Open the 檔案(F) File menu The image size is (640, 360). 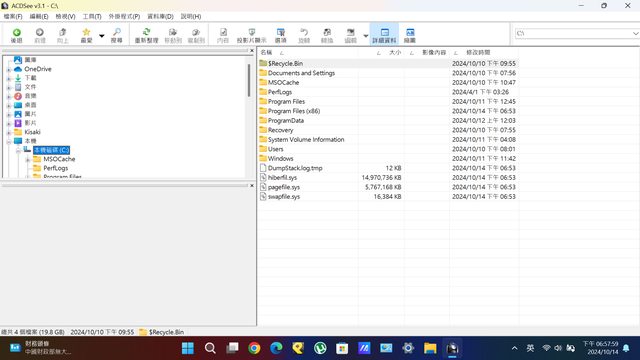pyautogui.click(x=13, y=16)
